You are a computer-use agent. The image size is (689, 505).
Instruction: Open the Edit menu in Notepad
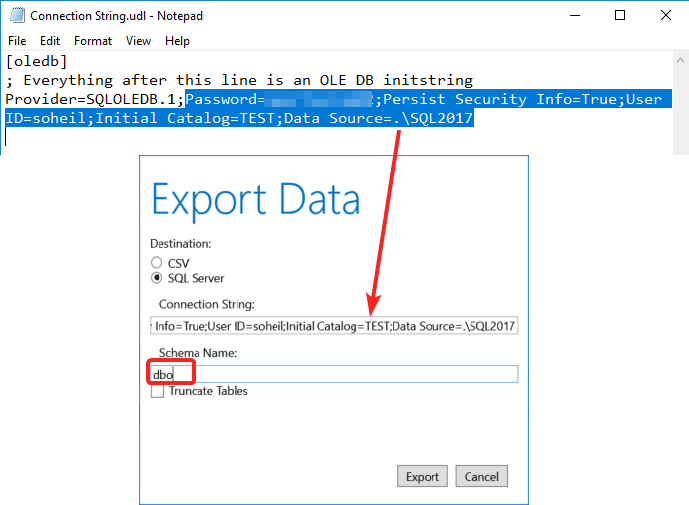point(50,41)
